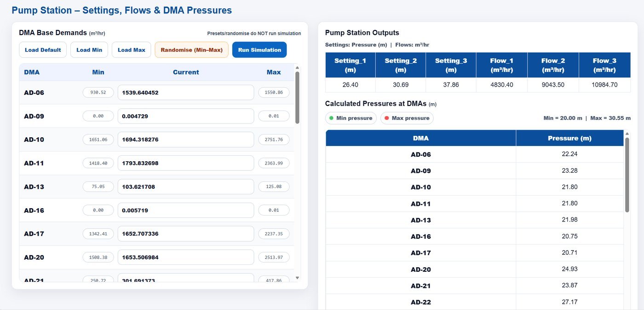Click AD-17 max value 2237.35

click(274, 234)
